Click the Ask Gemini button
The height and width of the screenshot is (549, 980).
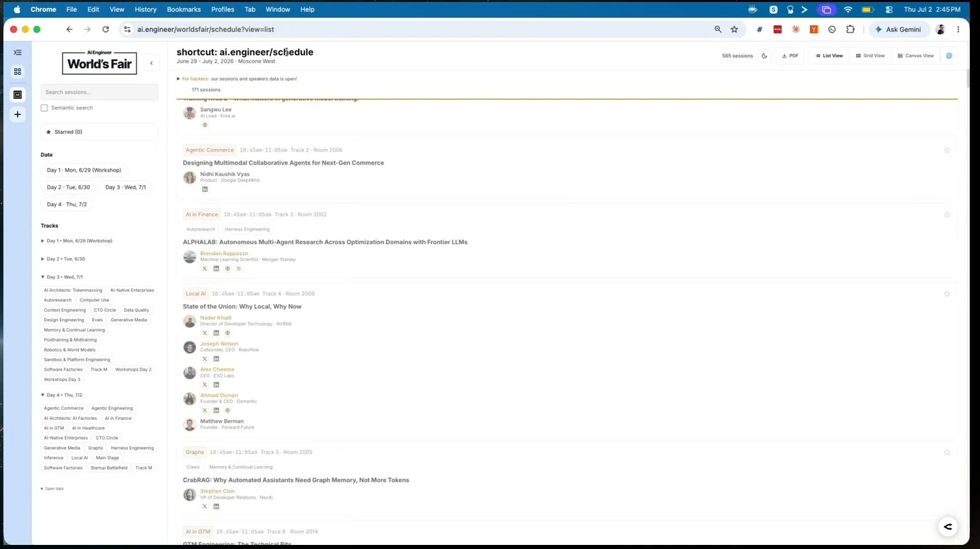(x=898, y=29)
